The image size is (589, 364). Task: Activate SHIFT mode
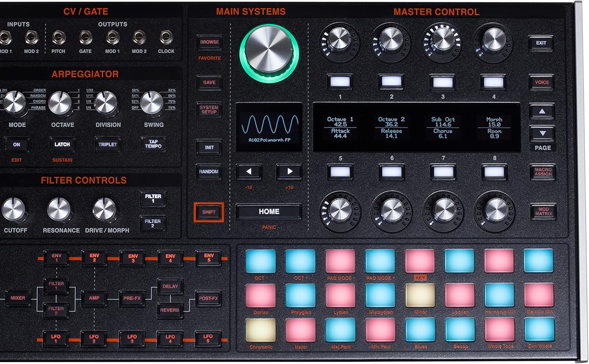coord(209,212)
